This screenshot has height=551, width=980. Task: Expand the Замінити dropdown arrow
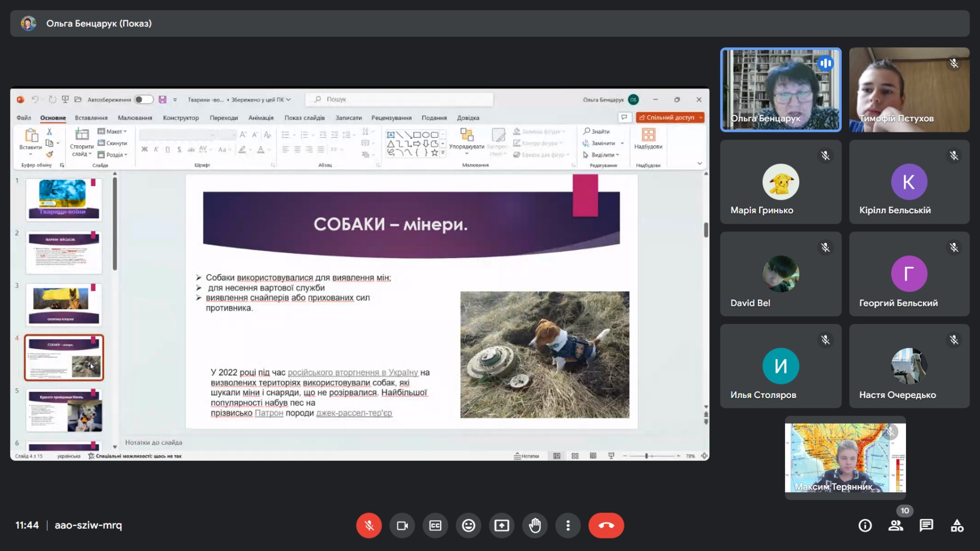[x=622, y=143]
